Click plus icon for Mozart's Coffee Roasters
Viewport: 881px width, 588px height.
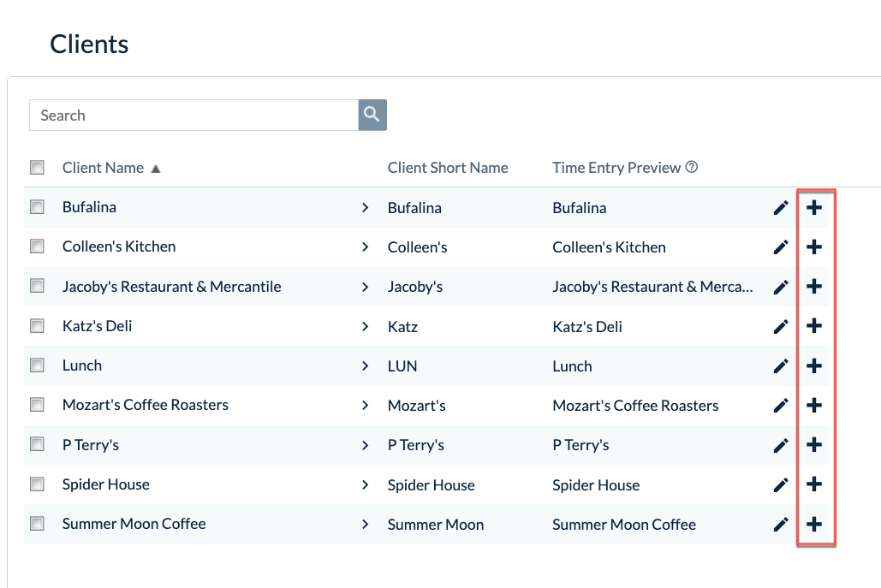click(x=814, y=406)
